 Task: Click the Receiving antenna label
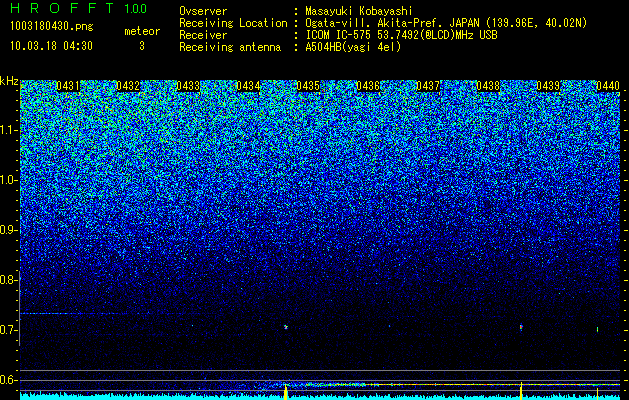point(230,47)
